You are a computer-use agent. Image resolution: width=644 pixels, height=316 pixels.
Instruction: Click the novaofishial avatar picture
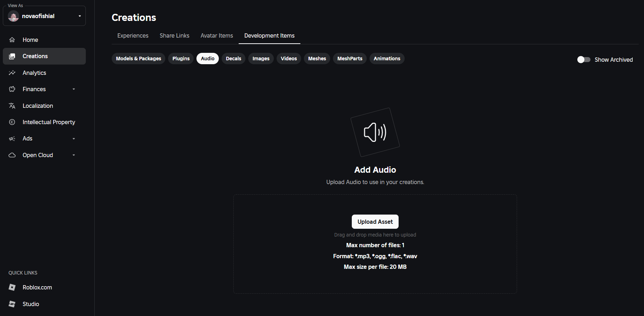click(13, 16)
